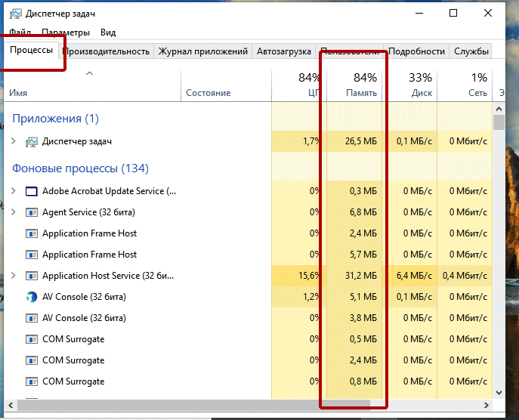Viewport: 519px width, 420px height.
Task: Click the globe icon of AV Console
Action: coord(32,297)
